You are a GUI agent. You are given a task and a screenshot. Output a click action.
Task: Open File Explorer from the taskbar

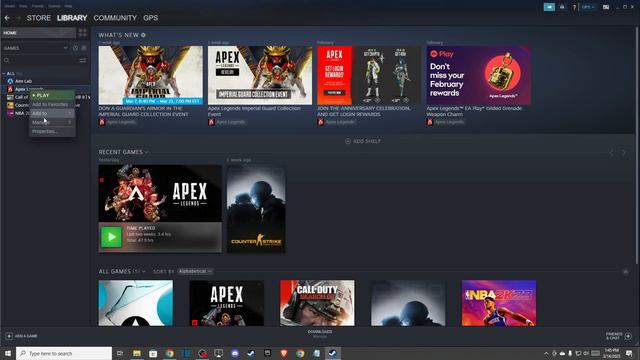(x=137, y=353)
